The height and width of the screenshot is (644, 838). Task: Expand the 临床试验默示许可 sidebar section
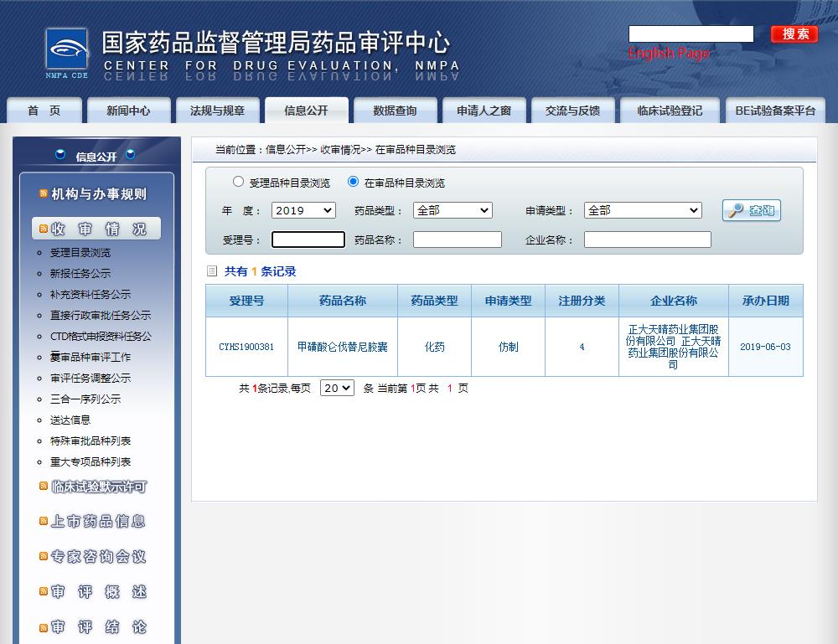tap(99, 487)
